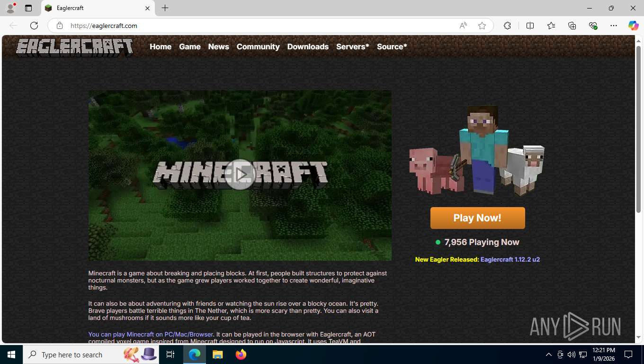
Task: Open Browser essentials heart icon
Action: pos(593,26)
